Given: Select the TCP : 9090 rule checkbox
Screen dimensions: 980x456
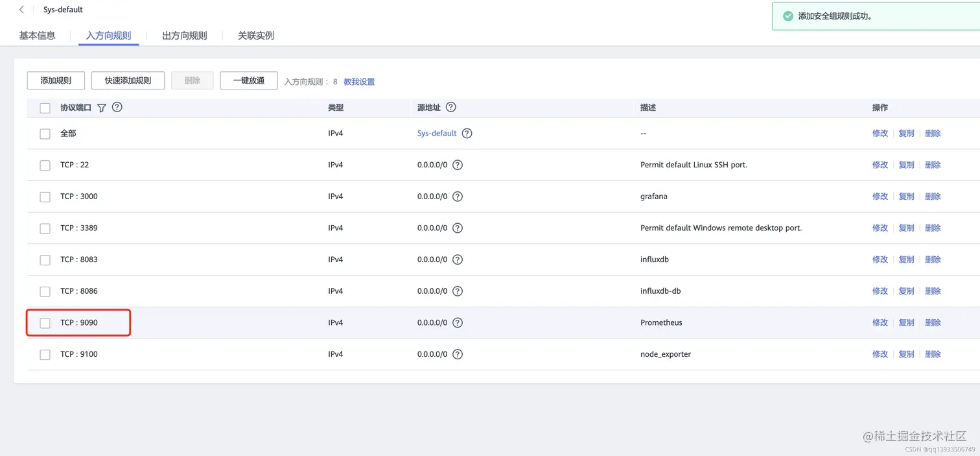Looking at the screenshot, I should point(45,323).
